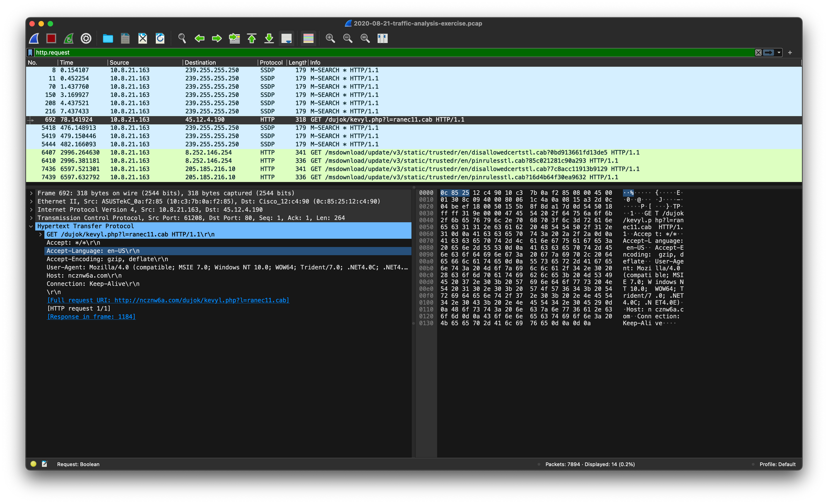This screenshot has height=504, width=828.
Task: Click the Profile: Default status entry
Action: pos(777,464)
